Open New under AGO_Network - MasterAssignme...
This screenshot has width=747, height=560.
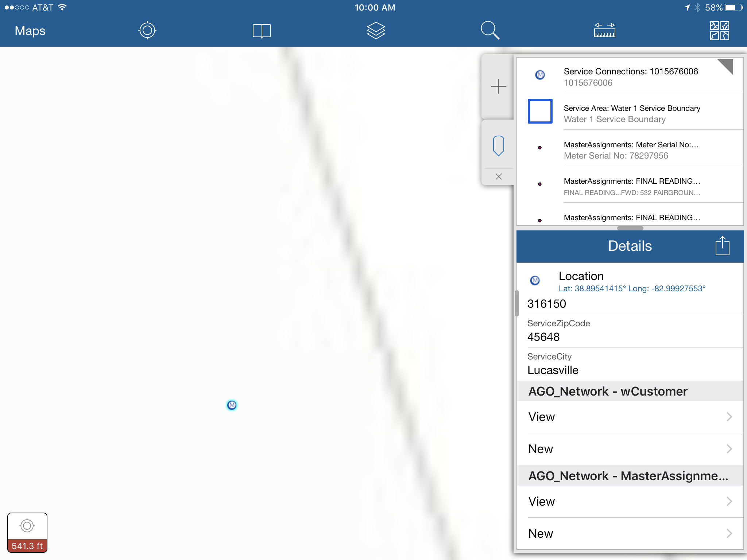coord(630,534)
